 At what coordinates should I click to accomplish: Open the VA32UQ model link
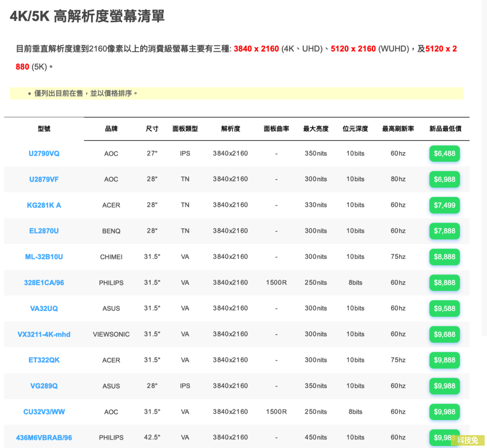click(x=44, y=309)
